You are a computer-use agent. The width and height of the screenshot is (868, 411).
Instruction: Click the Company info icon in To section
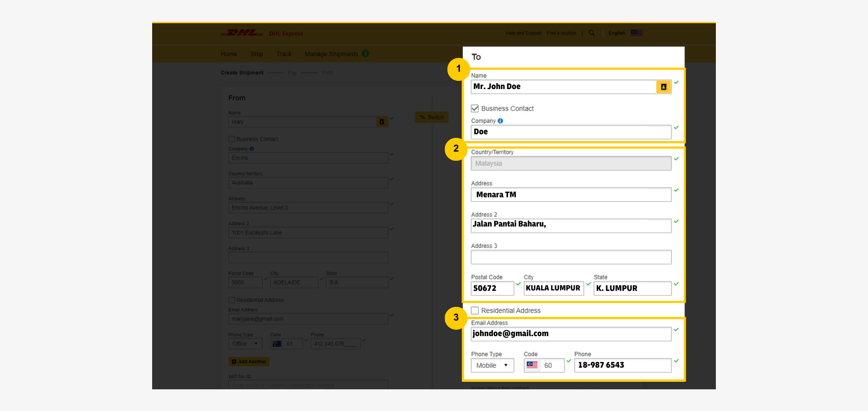coord(500,121)
